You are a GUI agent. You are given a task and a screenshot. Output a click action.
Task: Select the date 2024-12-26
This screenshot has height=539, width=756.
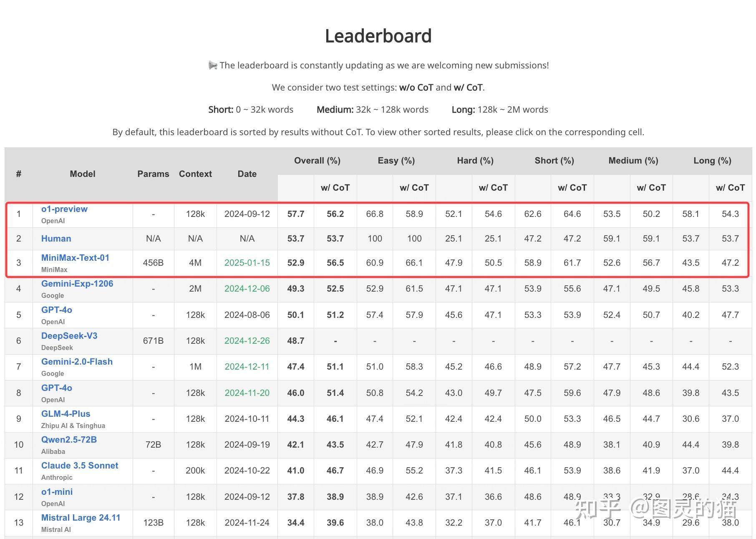pyautogui.click(x=247, y=341)
